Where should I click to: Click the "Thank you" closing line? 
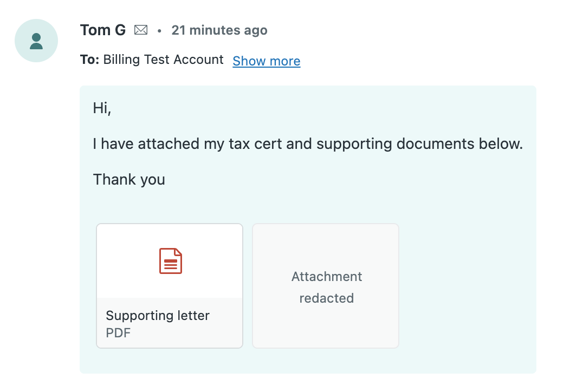click(129, 179)
